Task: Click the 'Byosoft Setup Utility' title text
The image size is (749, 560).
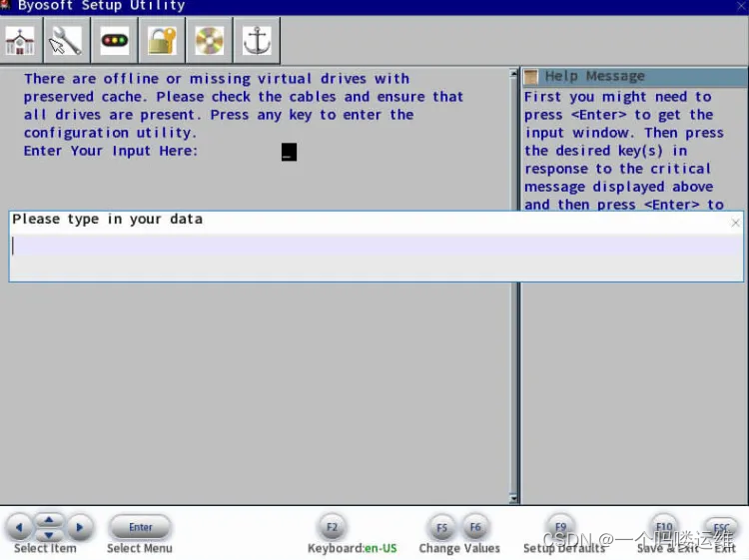Action: click(101, 6)
